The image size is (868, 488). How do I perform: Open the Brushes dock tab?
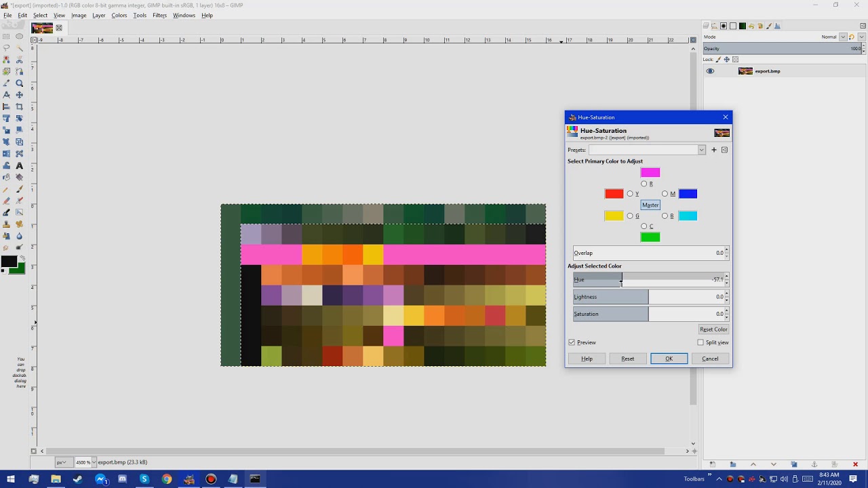(x=724, y=26)
